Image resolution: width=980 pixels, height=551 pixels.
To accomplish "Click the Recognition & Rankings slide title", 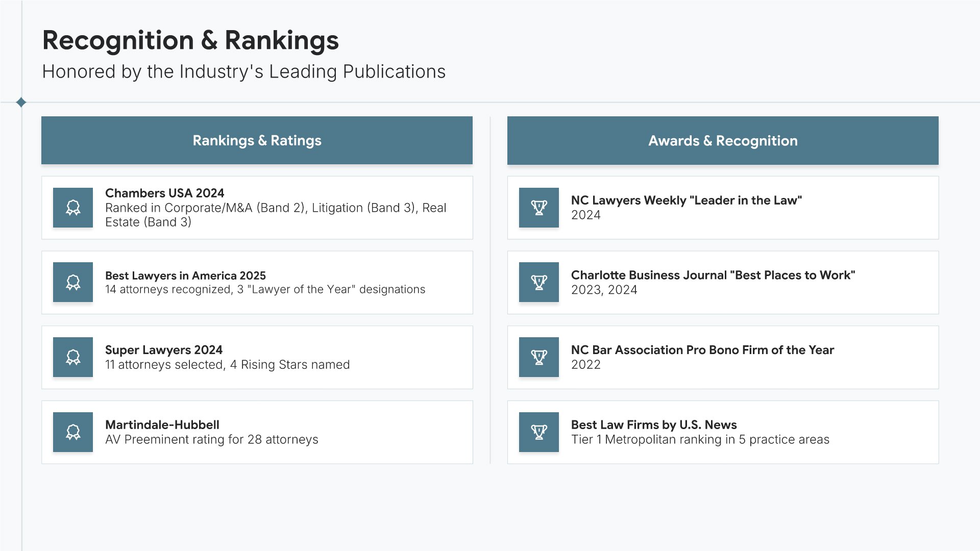I will [x=190, y=40].
